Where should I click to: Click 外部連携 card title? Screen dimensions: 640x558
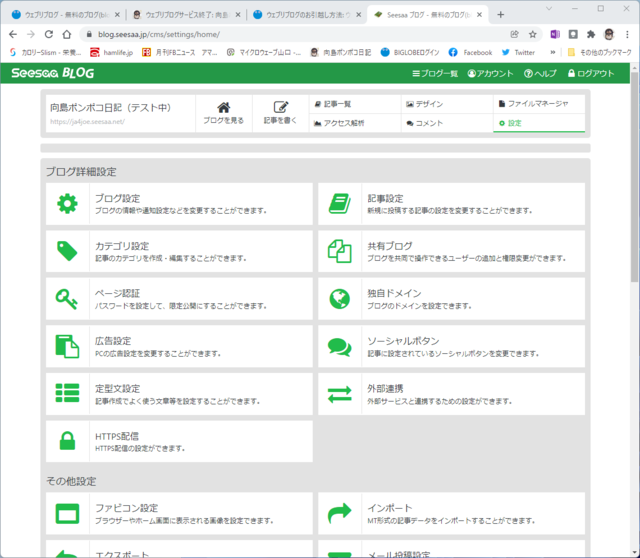(385, 389)
